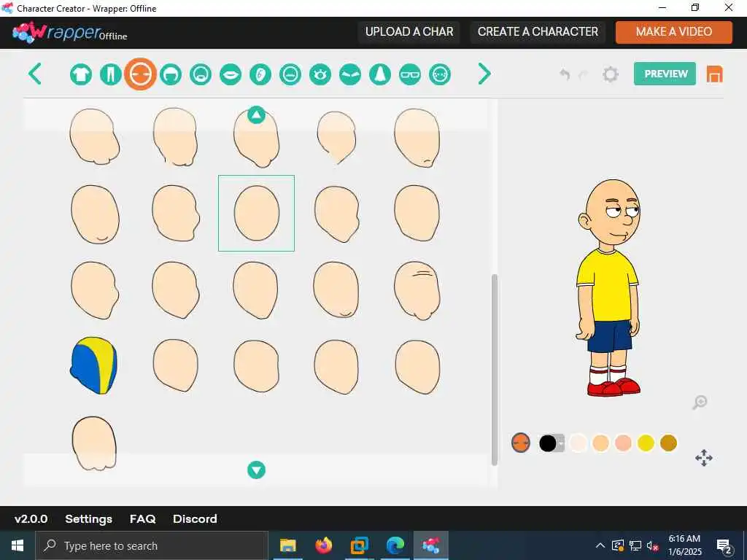Click the four-arrow move character icon

[704, 458]
